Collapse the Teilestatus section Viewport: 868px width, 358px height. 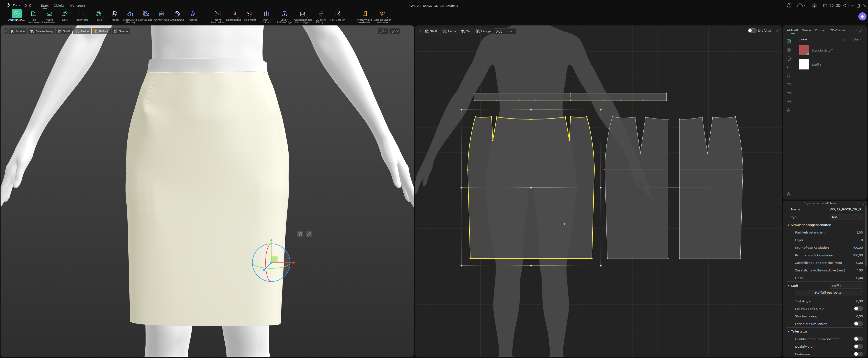click(788, 331)
